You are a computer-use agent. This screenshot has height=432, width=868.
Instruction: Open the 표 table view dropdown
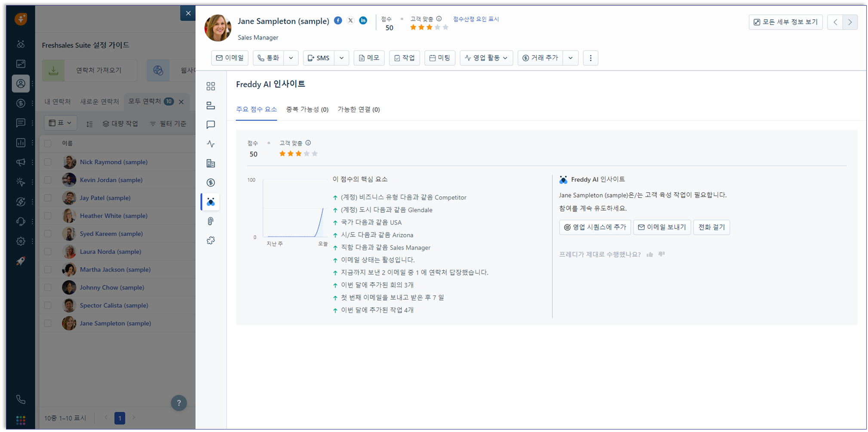coord(60,123)
